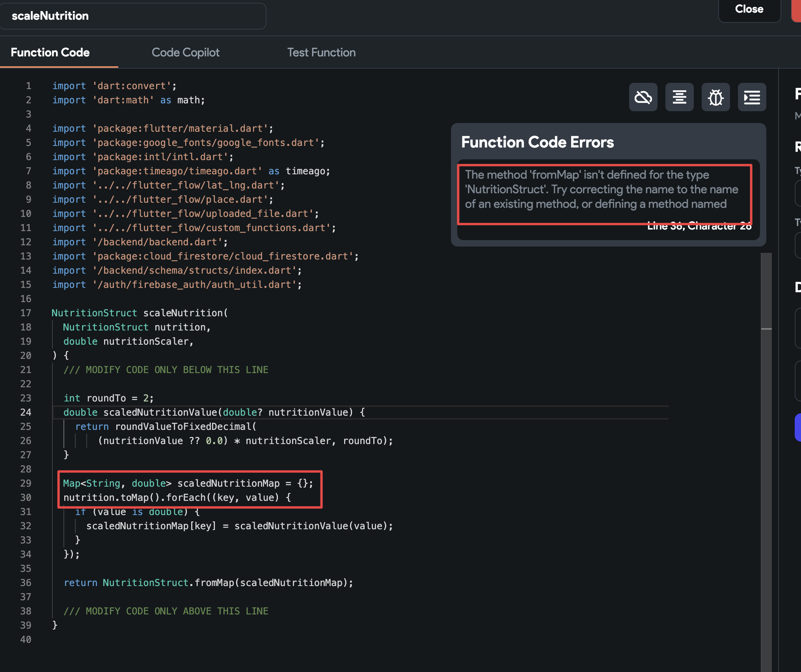The width and height of the screenshot is (801, 672).
Task: Click the MODIFY CODE ONLY BELOW comment
Action: (x=166, y=370)
